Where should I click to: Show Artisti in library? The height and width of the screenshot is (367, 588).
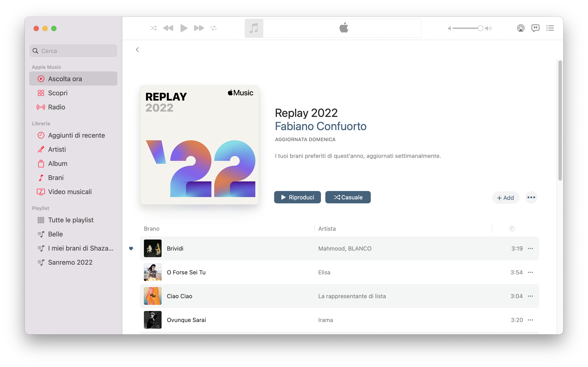point(73,149)
